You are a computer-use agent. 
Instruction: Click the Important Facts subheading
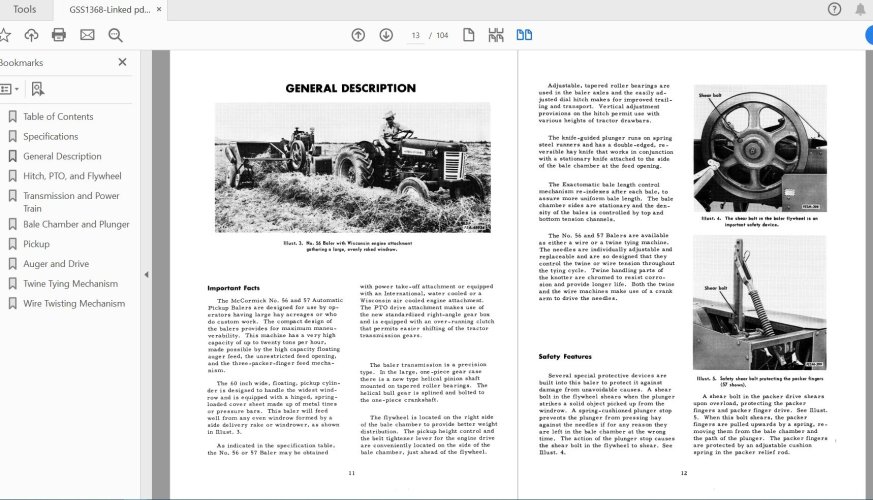233,288
